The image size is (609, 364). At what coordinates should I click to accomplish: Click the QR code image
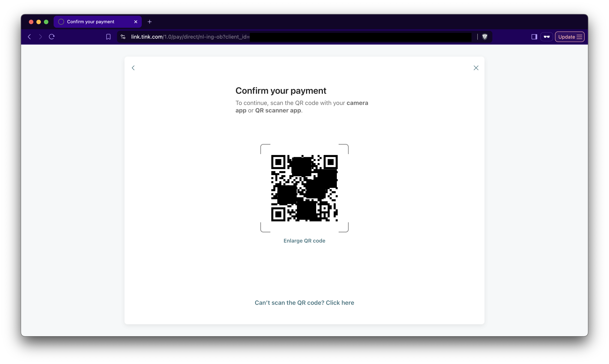(x=304, y=188)
